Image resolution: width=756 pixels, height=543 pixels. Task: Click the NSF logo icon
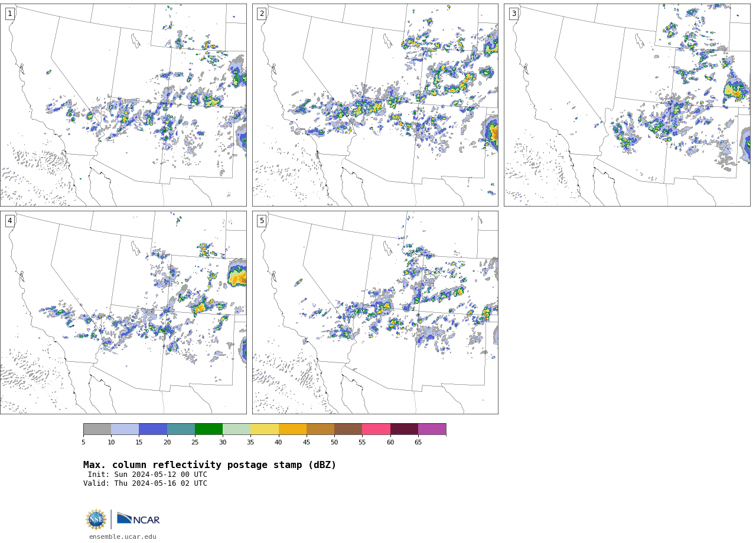tap(96, 519)
